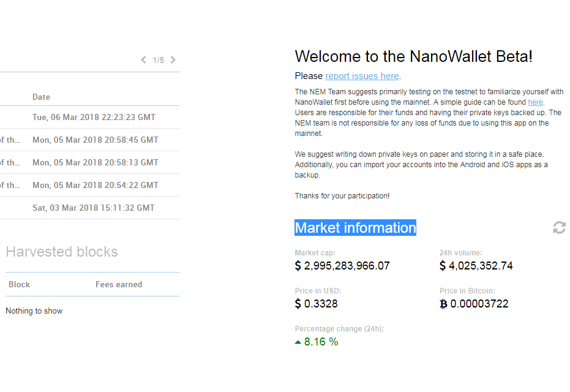Click the 'Nothing to show' message
Viewport: 570px width, 392px height.
(34, 311)
